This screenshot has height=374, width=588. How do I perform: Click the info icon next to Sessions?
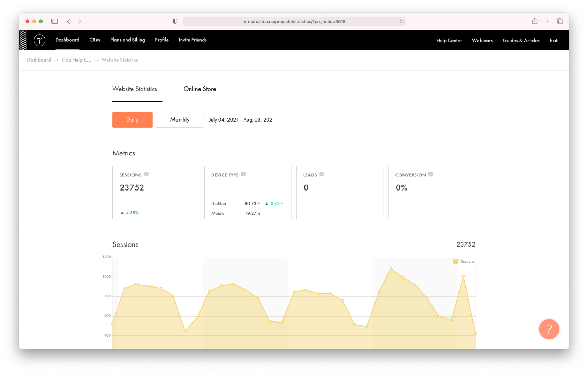click(146, 174)
